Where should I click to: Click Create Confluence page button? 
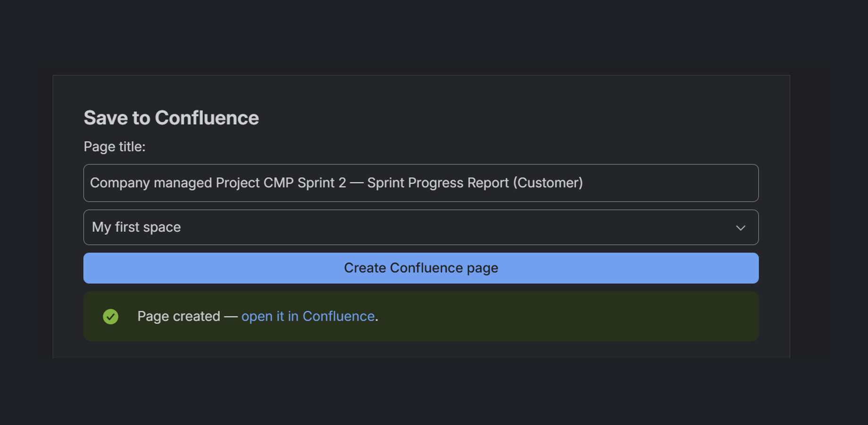pyautogui.click(x=421, y=268)
